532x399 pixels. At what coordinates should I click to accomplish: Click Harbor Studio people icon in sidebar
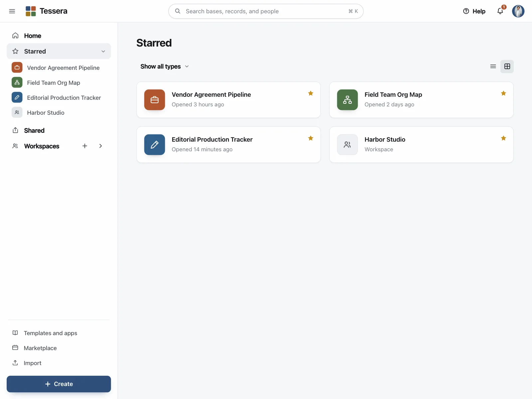click(x=17, y=112)
